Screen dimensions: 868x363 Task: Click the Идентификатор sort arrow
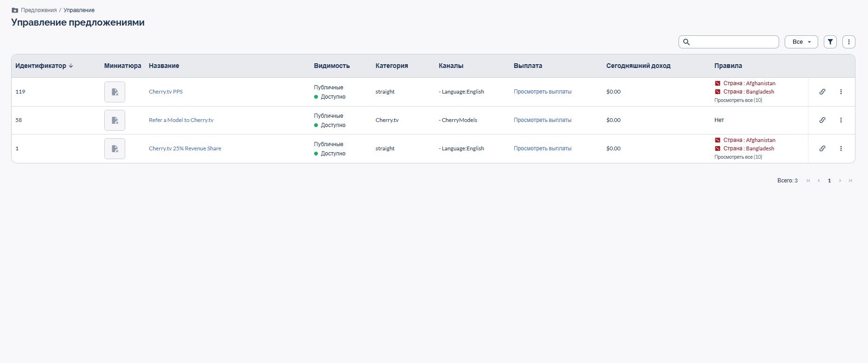click(x=71, y=66)
